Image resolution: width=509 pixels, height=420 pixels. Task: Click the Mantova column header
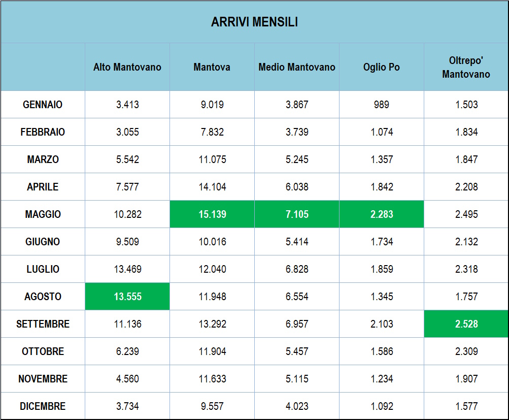point(212,67)
